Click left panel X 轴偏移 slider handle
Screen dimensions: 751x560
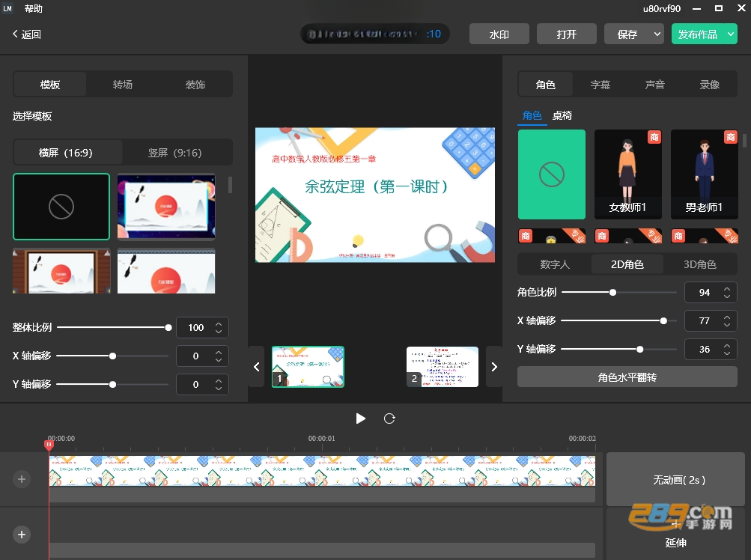tap(112, 356)
